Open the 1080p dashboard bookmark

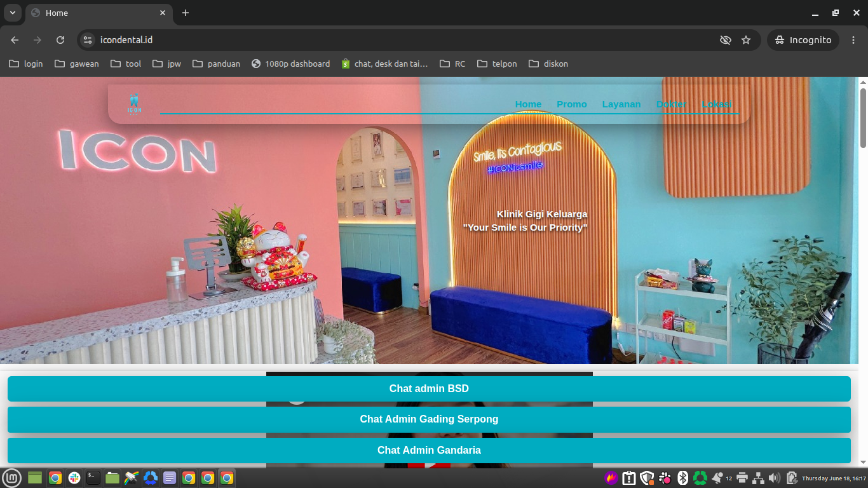pos(291,64)
